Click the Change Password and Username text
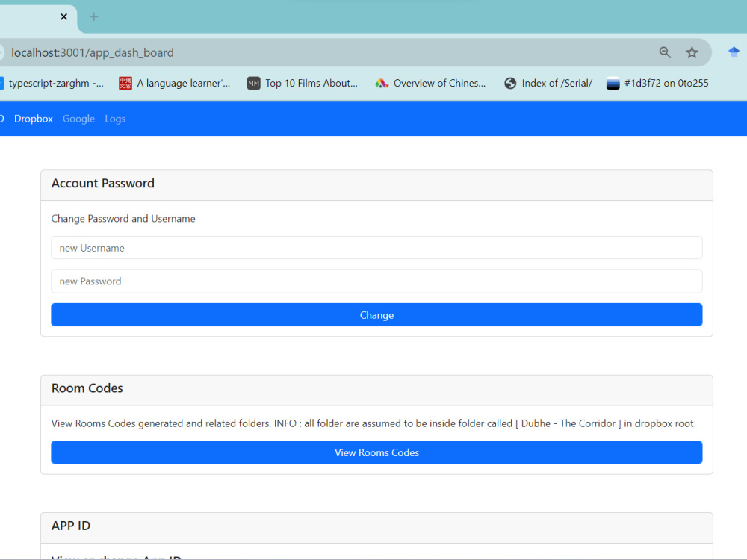 pyautogui.click(x=123, y=219)
